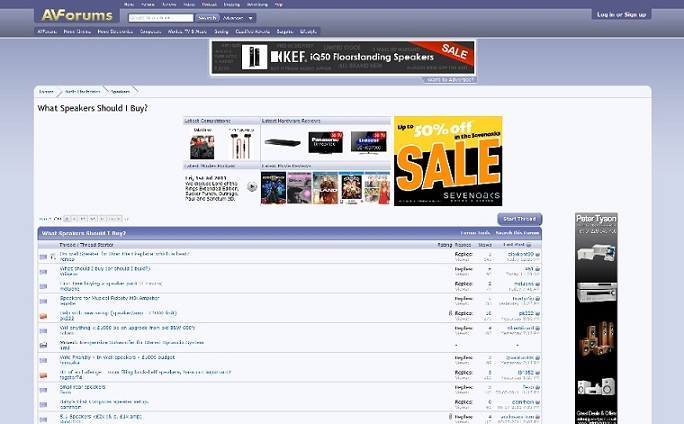This screenshot has width=684, height=424.
Task: Click attachment paperclip on 5.1 Speakers row
Action: [450, 417]
